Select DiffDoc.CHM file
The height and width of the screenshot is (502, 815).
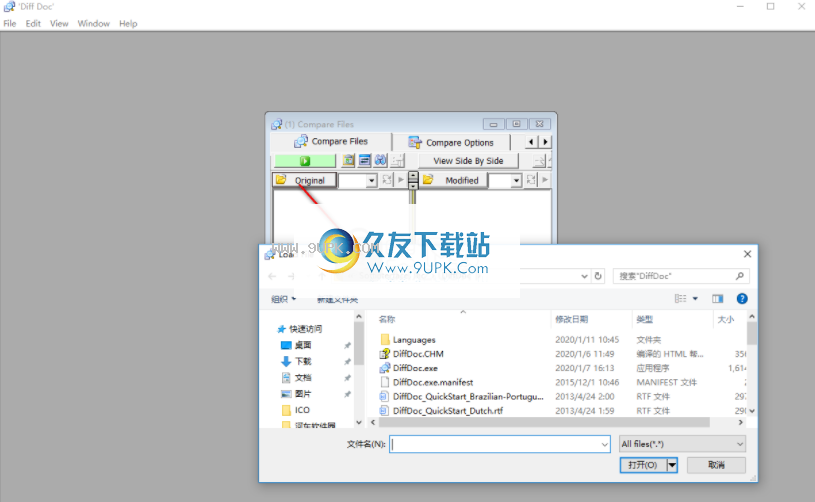click(x=418, y=354)
